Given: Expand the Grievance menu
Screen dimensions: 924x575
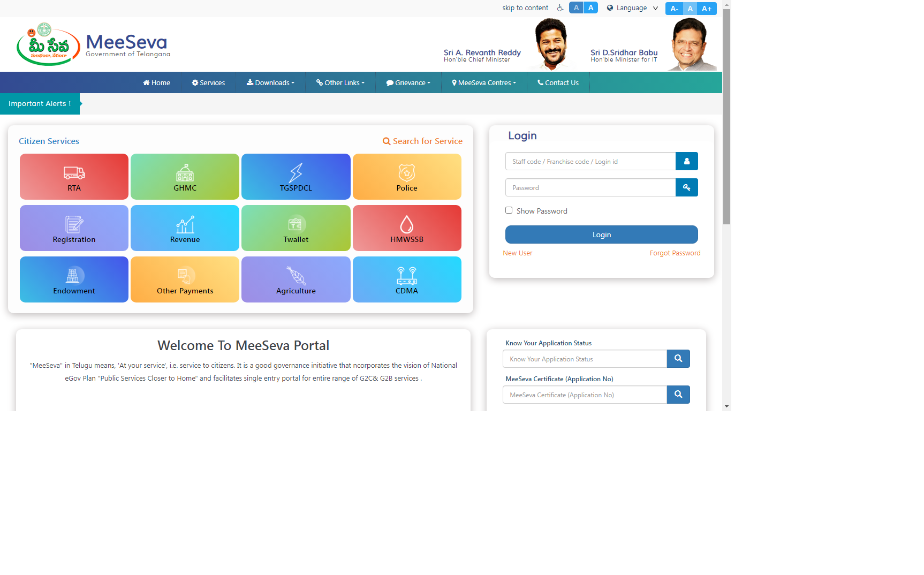Looking at the screenshot, I should coord(408,82).
